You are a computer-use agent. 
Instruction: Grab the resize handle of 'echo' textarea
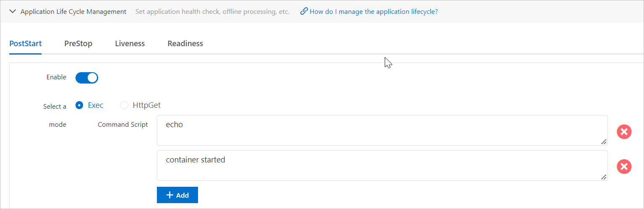click(604, 142)
